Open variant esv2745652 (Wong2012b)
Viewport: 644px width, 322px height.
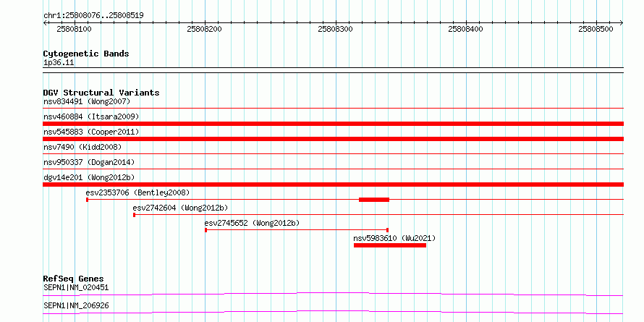coord(252,223)
